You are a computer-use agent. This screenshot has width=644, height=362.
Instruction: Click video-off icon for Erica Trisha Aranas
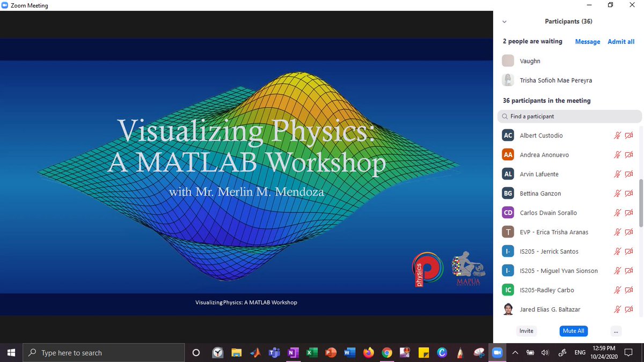629,232
